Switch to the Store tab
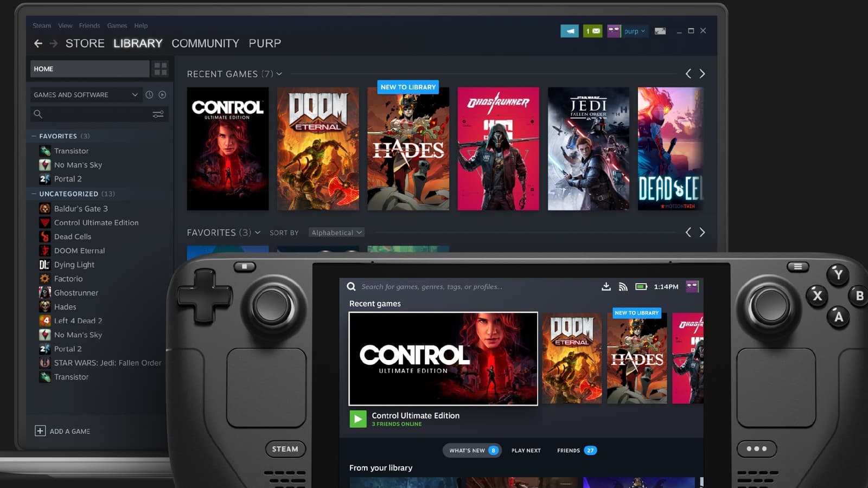 [85, 43]
